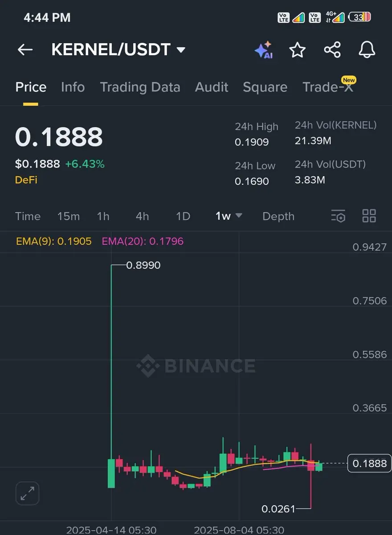This screenshot has height=535, width=392.
Task: Add KERNEL/USDT to favorites with star
Action: [297, 49]
